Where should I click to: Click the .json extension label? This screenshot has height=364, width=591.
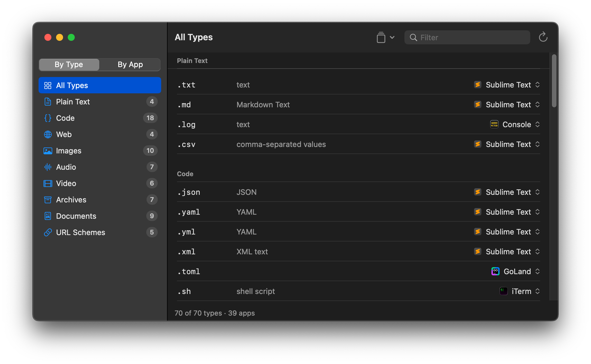click(189, 192)
